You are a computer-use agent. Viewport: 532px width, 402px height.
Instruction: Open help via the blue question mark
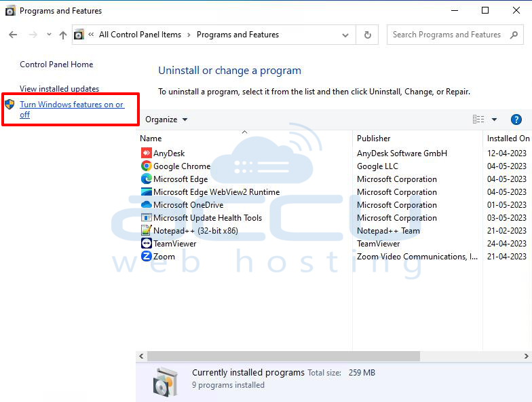point(516,120)
